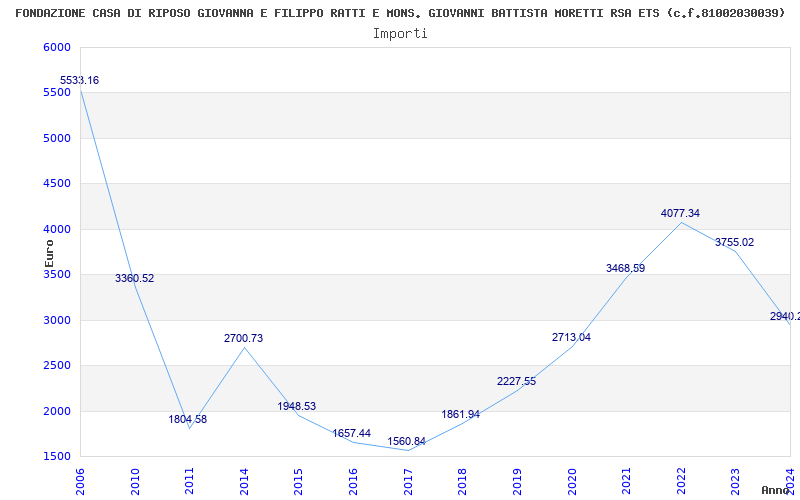Select the 2021 x-axis year label
This screenshot has width=800, height=500.
(626, 482)
